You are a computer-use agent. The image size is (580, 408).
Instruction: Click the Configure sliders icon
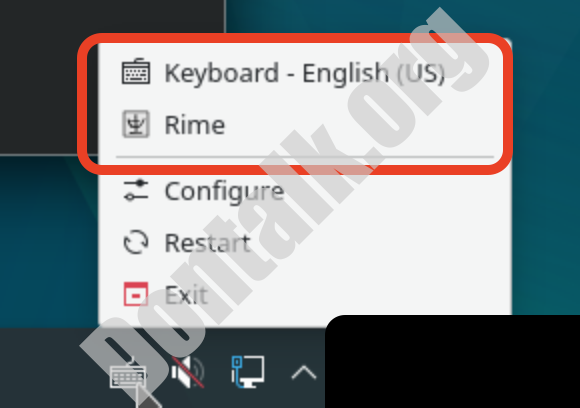click(136, 190)
